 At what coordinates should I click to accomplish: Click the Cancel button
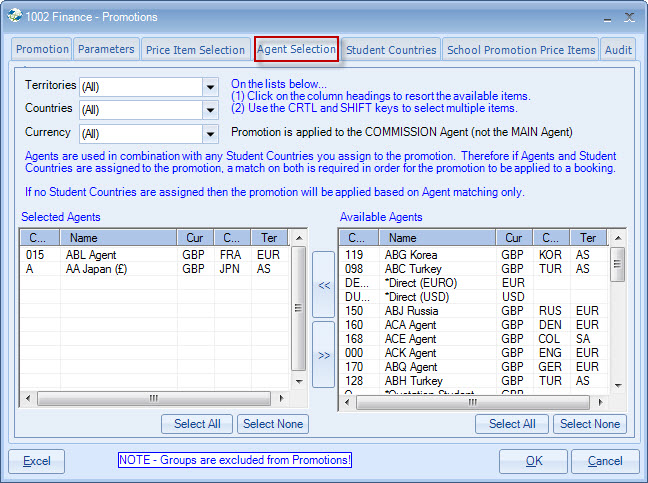coord(605,461)
